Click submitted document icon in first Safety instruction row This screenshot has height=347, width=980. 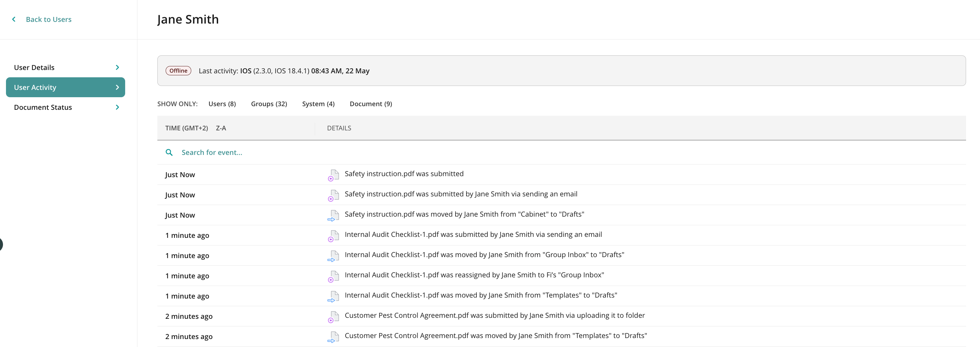(333, 175)
